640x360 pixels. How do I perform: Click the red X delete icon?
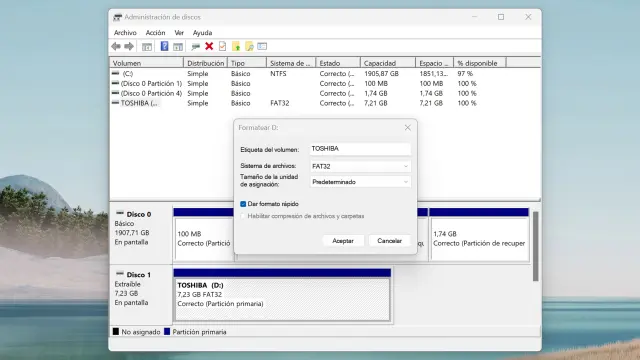click(x=209, y=46)
